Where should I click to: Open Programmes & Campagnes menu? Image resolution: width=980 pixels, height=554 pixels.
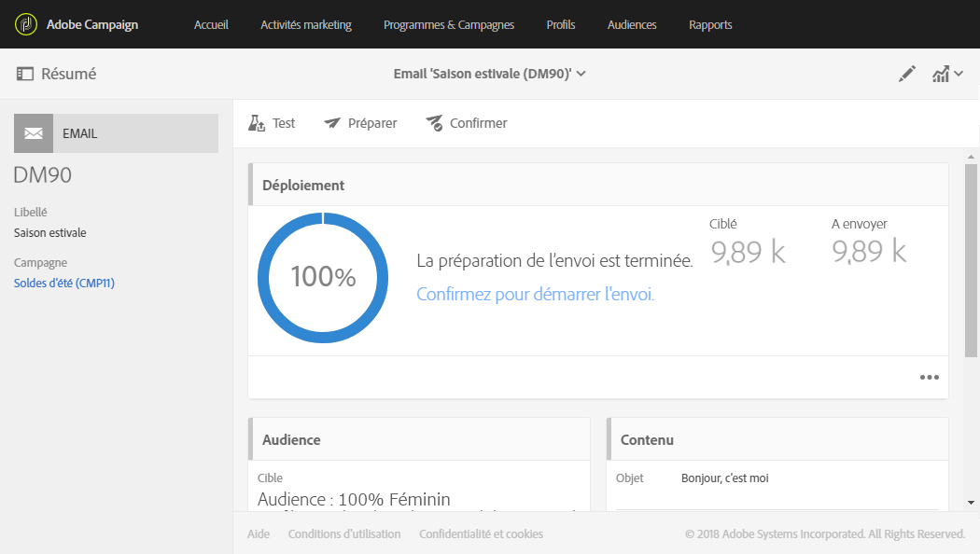449,25
